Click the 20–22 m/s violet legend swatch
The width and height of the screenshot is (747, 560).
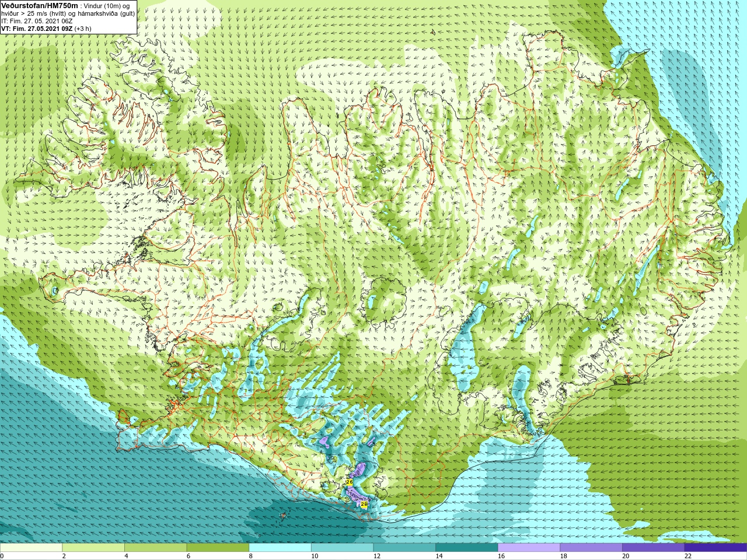click(x=654, y=548)
